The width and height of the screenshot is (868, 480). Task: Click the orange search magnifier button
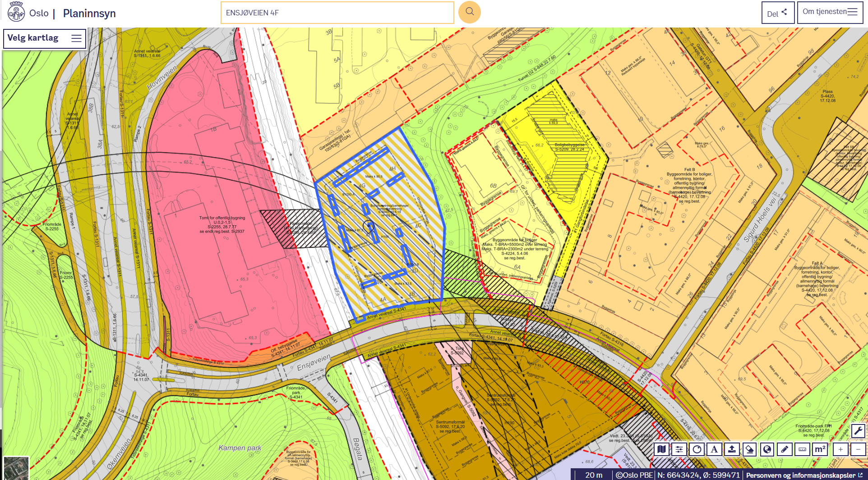(x=469, y=12)
